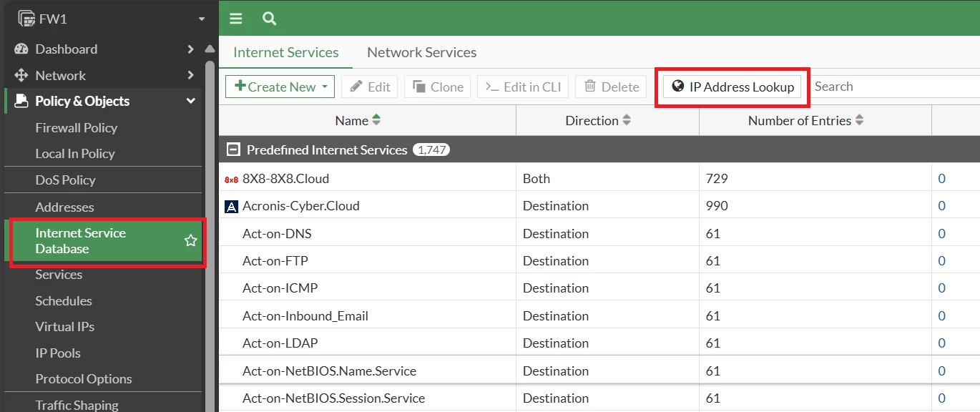
Task: Click the Policy & Objects icon
Action: [x=21, y=101]
